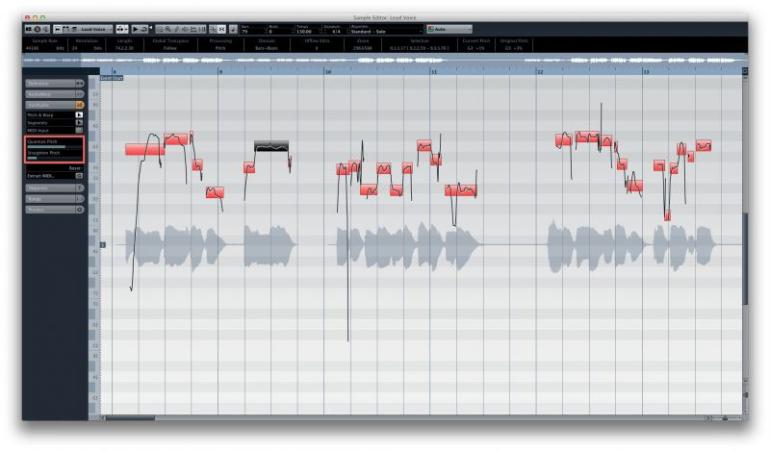The height and width of the screenshot is (451, 770).
Task: Toggle Musical Mode note icon
Action: pyautogui.click(x=233, y=29)
